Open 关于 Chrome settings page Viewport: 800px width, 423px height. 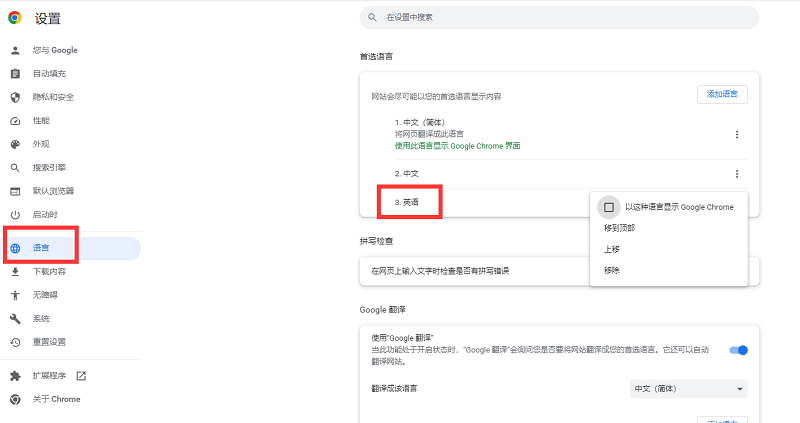click(57, 399)
